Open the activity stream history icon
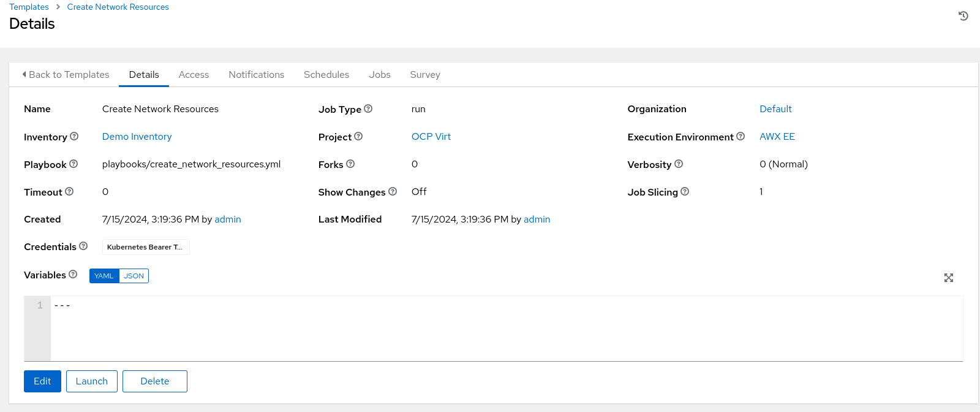980x412 pixels. coord(963,16)
